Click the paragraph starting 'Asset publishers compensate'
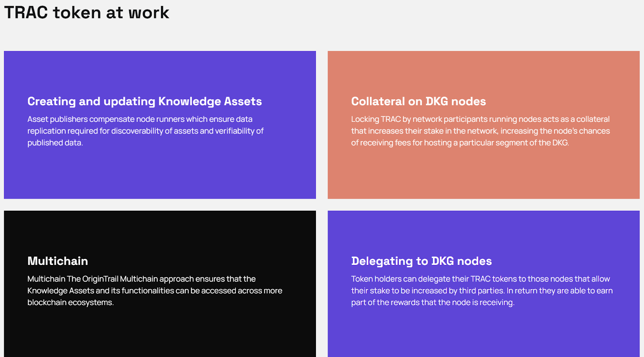Image resolution: width=644 pixels, height=357 pixels. point(145,131)
